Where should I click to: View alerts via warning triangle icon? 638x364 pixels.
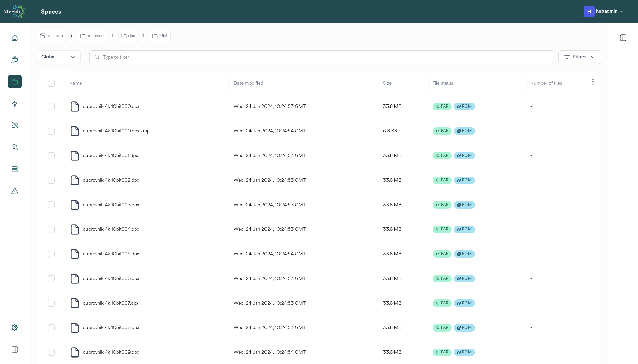14,191
